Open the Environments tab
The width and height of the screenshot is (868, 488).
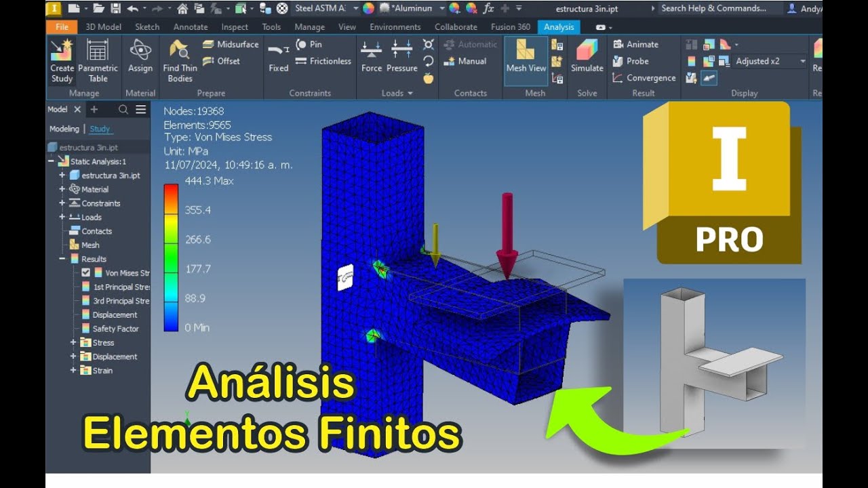(395, 27)
